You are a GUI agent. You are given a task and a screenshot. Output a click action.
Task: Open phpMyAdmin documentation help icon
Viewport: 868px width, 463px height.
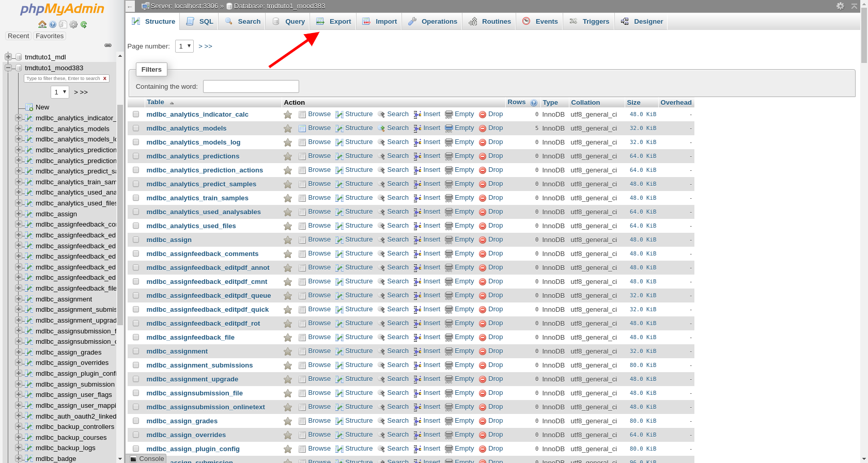(53, 24)
